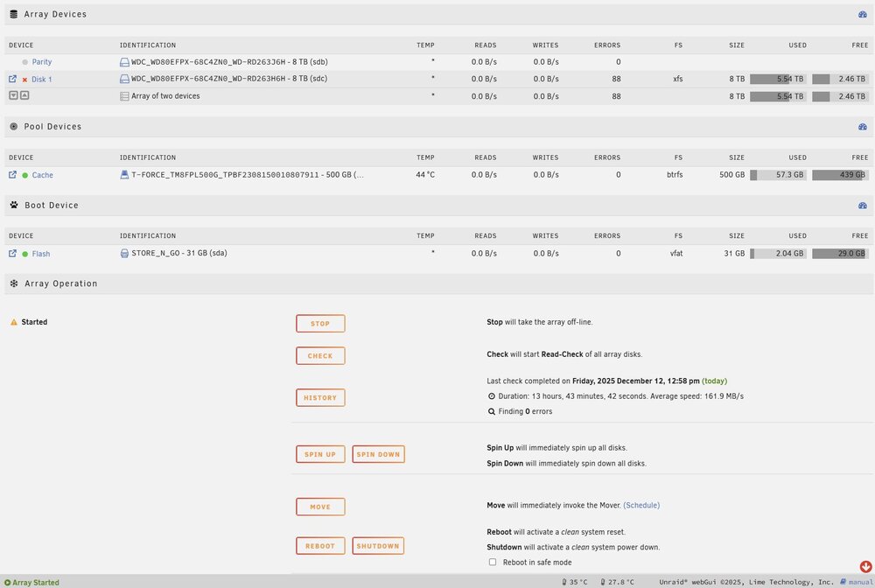Viewport: 875px width, 588px height.
Task: Click the magnifier icon by Finding errors
Action: pyautogui.click(x=492, y=412)
